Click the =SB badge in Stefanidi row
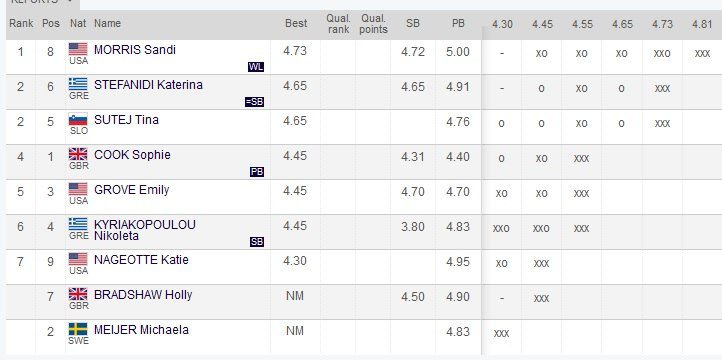Viewport: 722px width, 360px height. click(255, 102)
